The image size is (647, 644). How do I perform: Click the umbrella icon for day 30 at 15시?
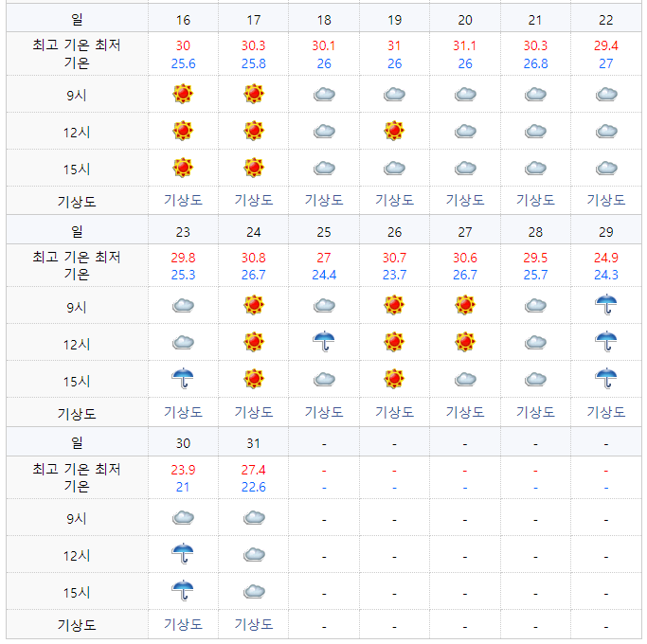click(x=183, y=590)
